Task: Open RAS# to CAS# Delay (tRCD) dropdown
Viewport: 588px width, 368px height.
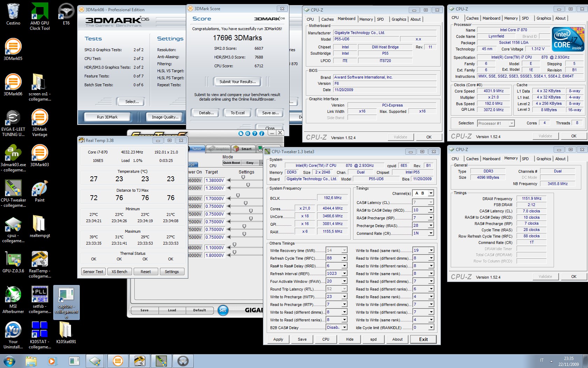Action: click(x=423, y=210)
